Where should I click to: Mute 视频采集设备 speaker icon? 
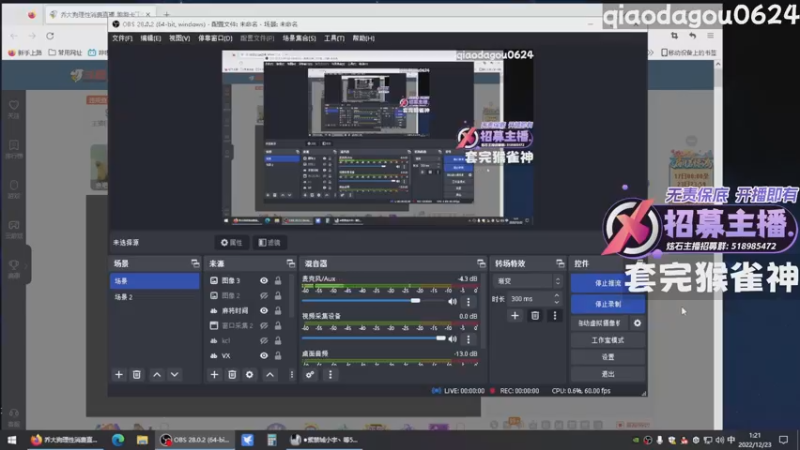pyautogui.click(x=452, y=339)
